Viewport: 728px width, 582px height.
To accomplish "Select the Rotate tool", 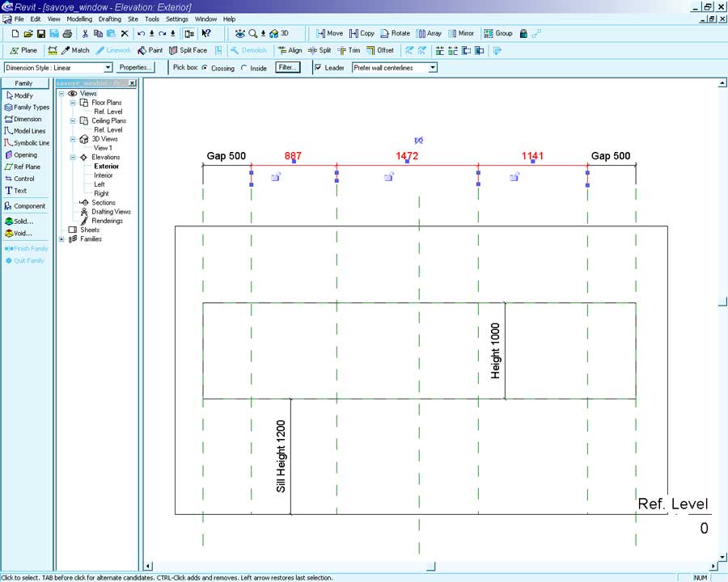I will 395,33.
